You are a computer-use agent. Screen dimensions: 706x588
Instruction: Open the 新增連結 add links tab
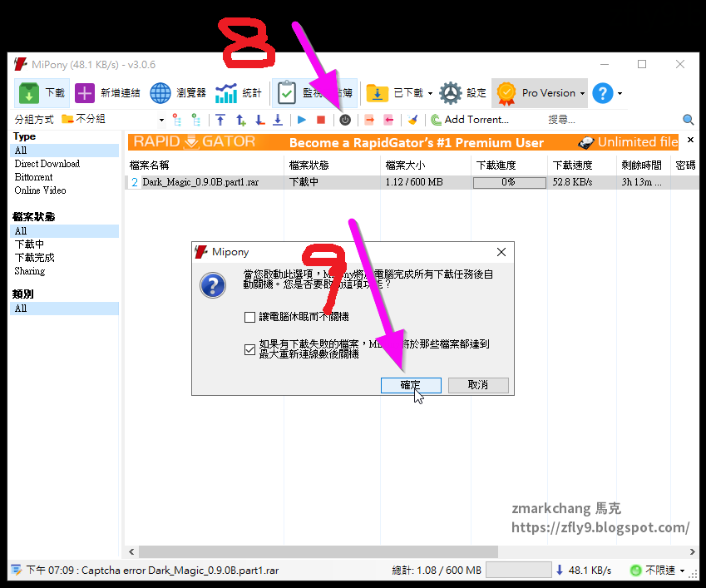click(x=107, y=93)
